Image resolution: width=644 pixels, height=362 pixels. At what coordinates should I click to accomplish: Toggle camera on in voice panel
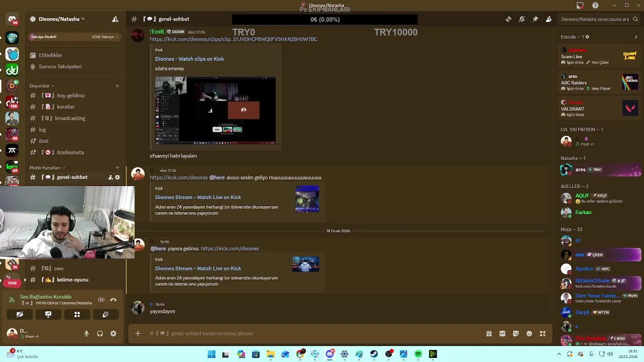click(x=20, y=314)
